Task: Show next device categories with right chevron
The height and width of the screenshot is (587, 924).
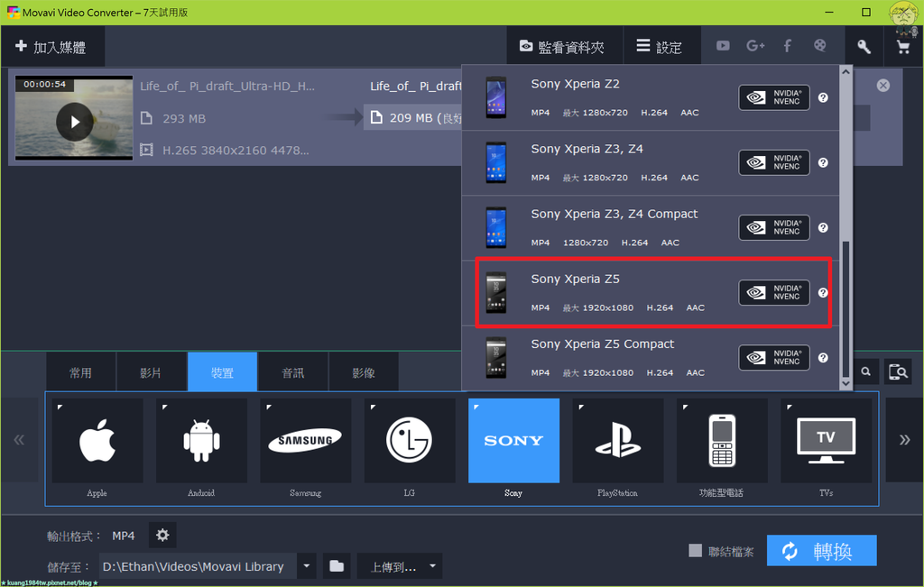Action: (x=904, y=440)
